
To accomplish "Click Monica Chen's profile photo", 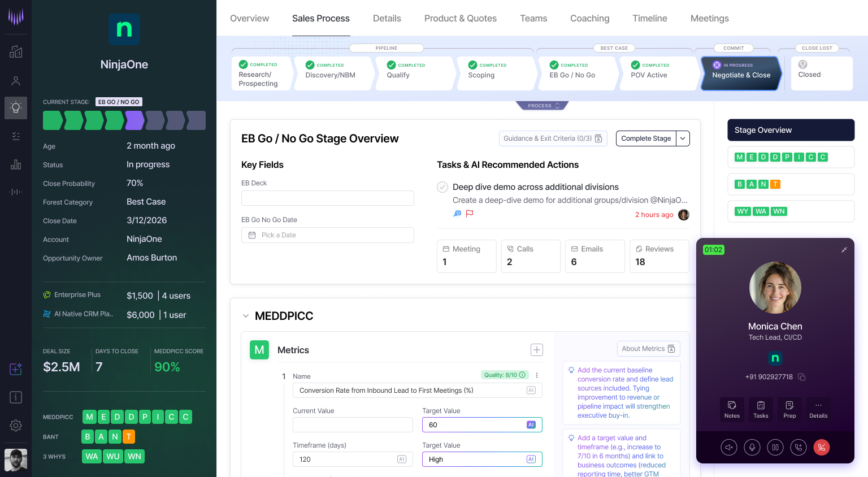I will point(775,288).
